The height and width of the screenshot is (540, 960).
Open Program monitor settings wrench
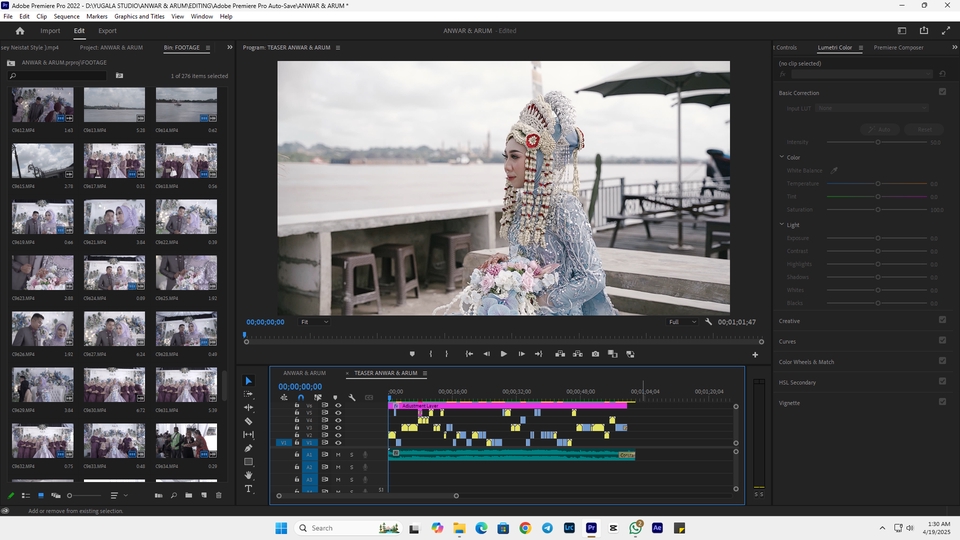coord(708,321)
